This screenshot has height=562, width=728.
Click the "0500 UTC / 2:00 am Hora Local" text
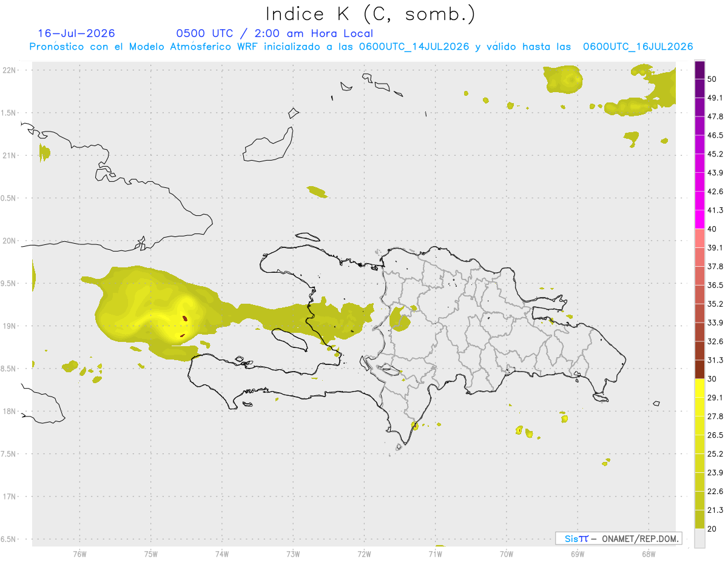[x=274, y=33]
